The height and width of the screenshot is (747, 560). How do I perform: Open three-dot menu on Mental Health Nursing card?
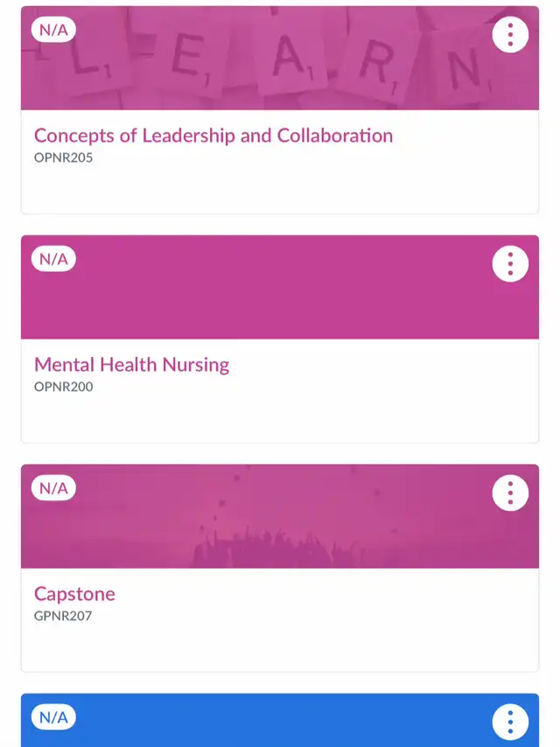click(x=510, y=264)
